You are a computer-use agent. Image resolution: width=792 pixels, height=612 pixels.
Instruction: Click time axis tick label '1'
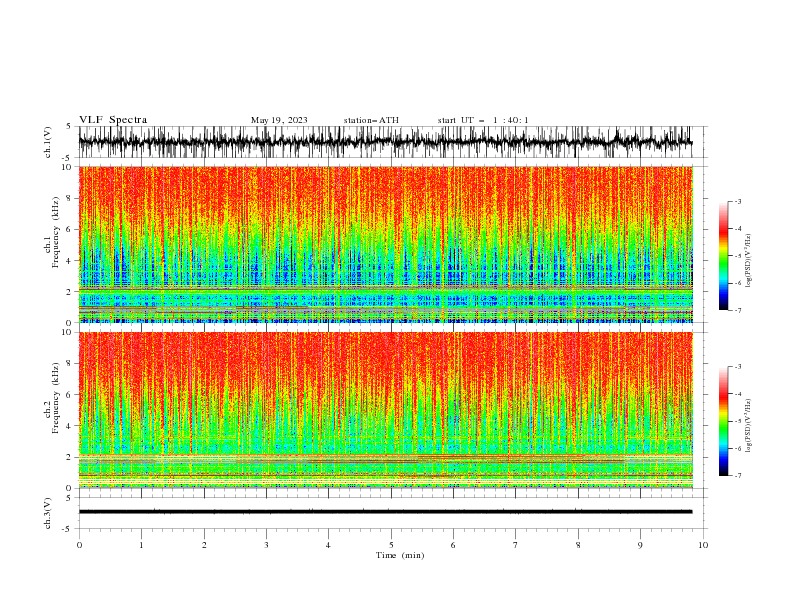(x=141, y=545)
